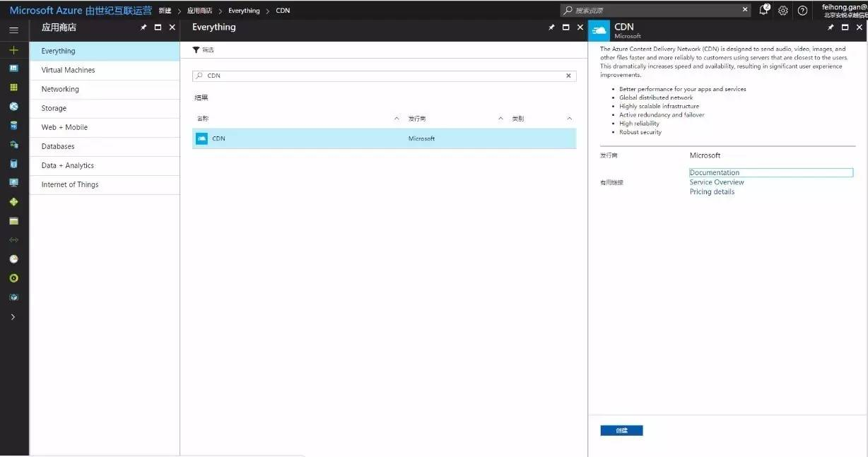Open the card-shaped subscriptions sidebar icon
868x457 pixels.
click(x=13, y=221)
